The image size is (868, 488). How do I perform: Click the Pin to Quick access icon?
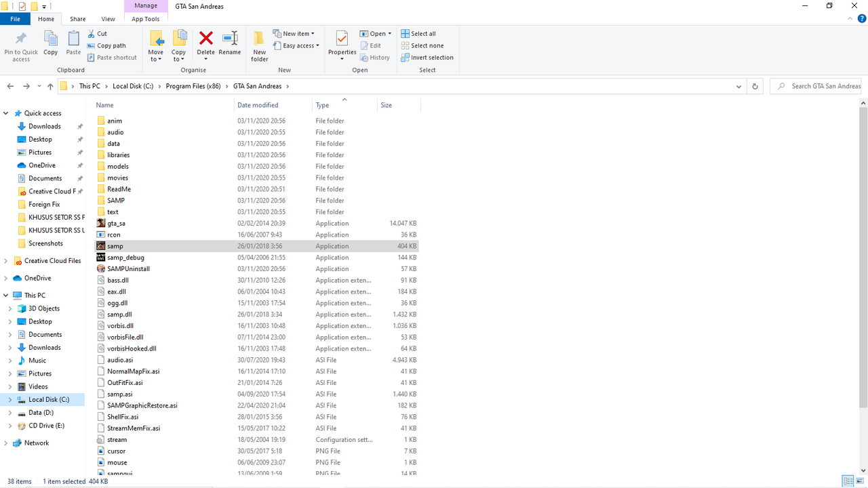click(21, 38)
